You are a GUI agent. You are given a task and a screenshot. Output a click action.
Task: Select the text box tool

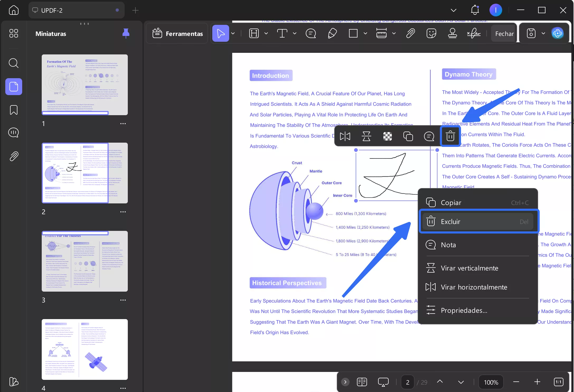tap(282, 33)
